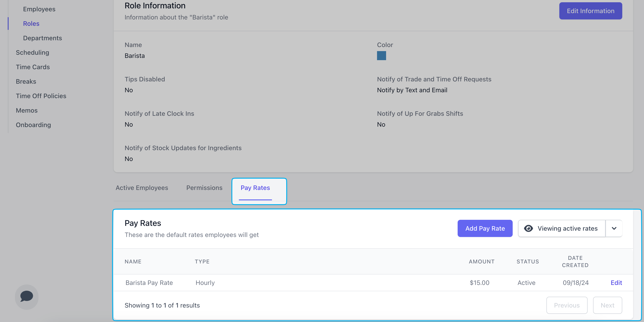
Task: Open the chat support bubble icon
Action: click(x=26, y=296)
